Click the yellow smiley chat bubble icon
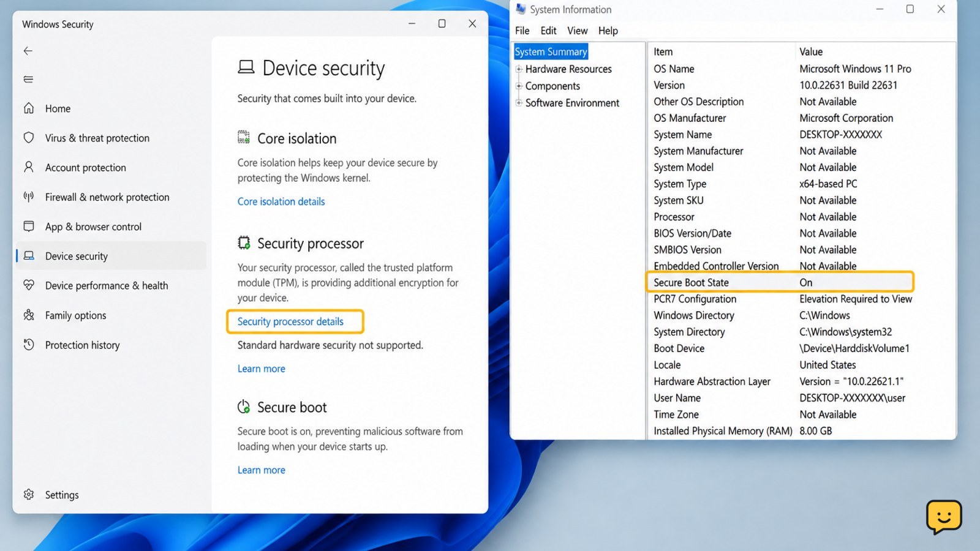The height and width of the screenshot is (551, 980). 944,517
